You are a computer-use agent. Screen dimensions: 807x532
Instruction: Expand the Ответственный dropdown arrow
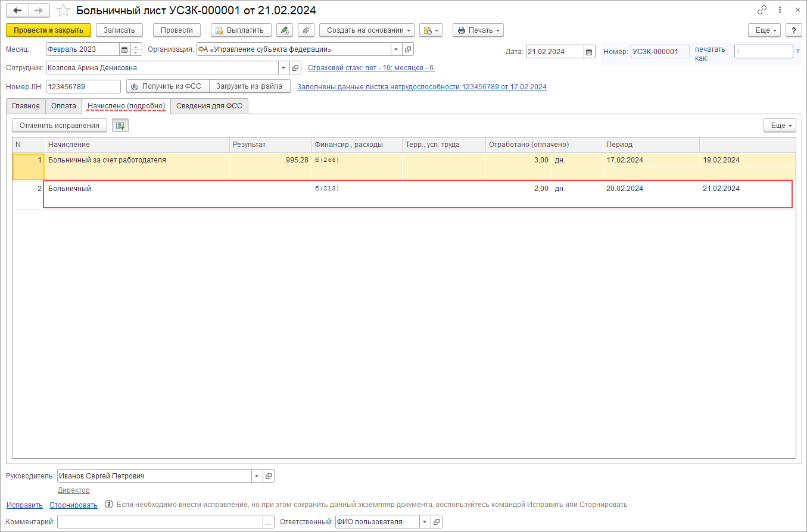425,522
